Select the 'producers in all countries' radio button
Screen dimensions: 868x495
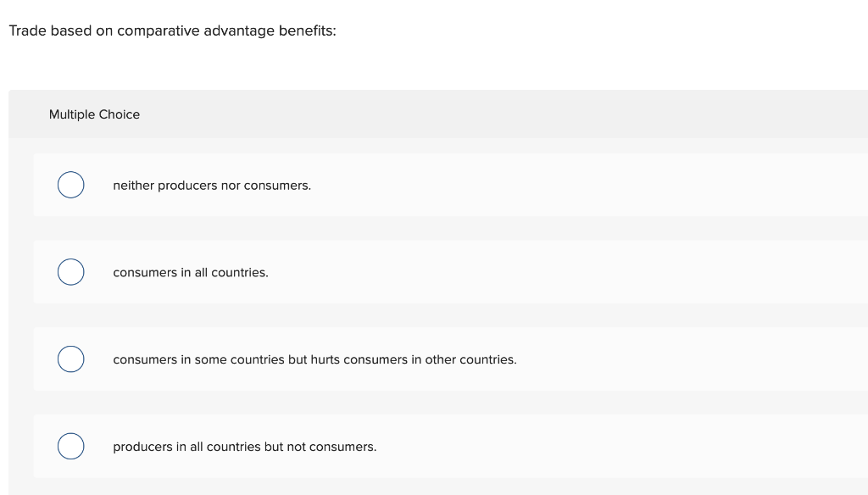point(70,446)
